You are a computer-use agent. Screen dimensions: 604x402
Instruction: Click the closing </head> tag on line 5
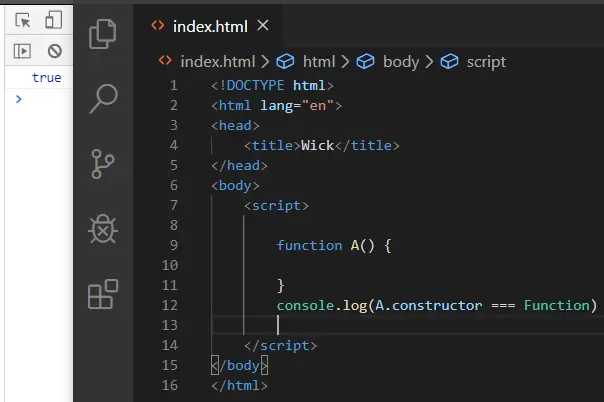tap(239, 165)
